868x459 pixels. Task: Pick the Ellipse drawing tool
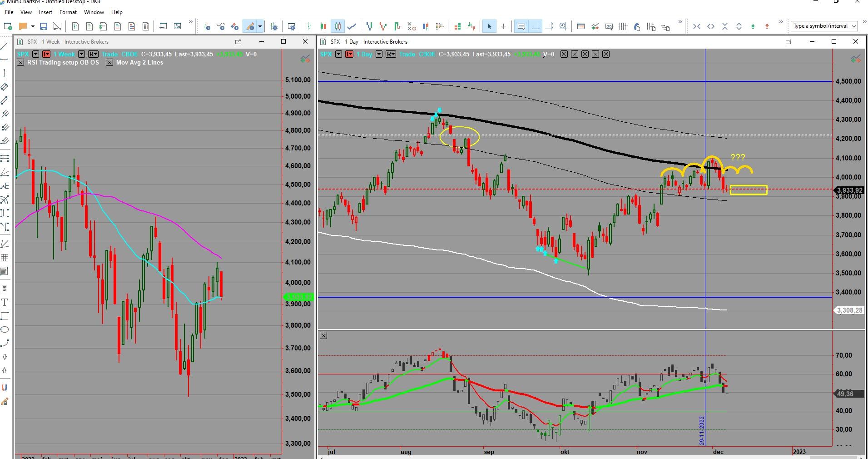5,329
